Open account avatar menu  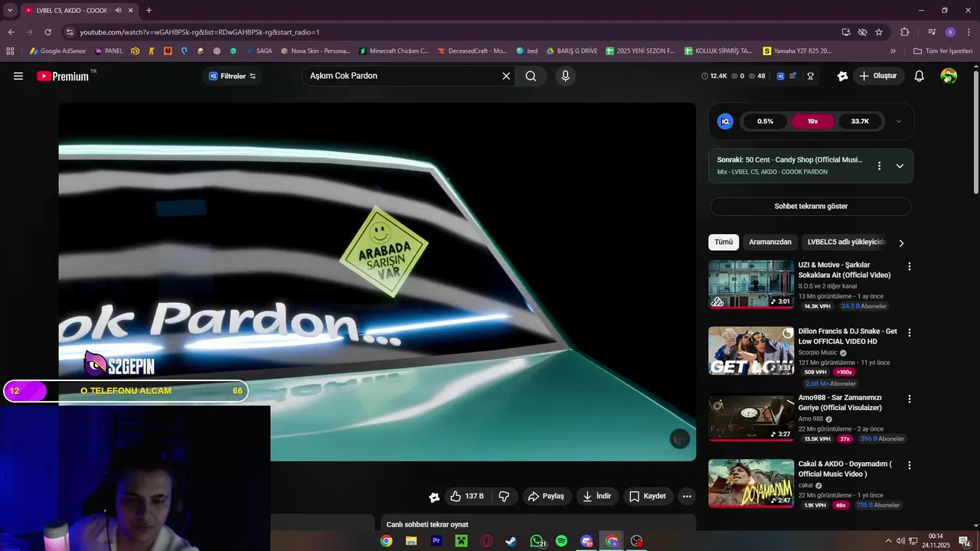coord(949,76)
